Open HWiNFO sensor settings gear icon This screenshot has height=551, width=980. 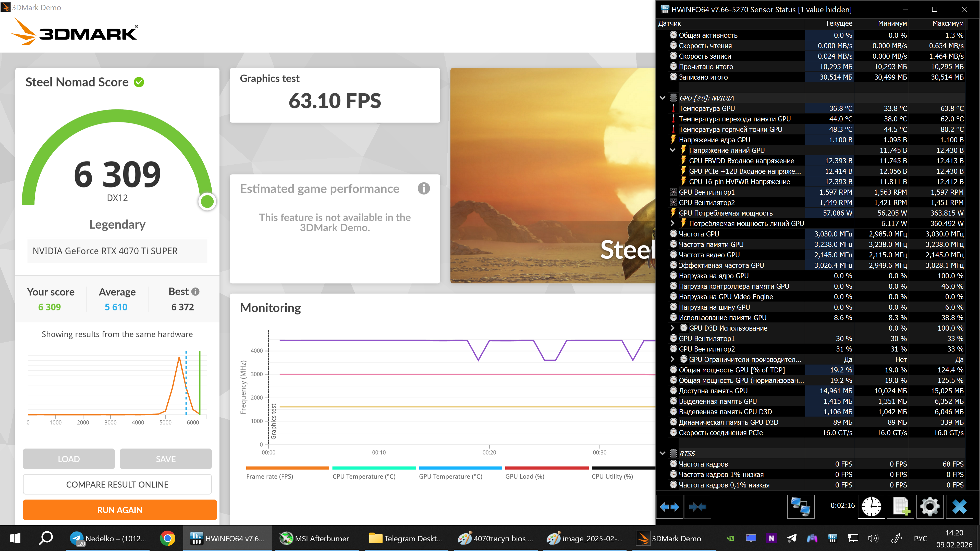point(930,507)
